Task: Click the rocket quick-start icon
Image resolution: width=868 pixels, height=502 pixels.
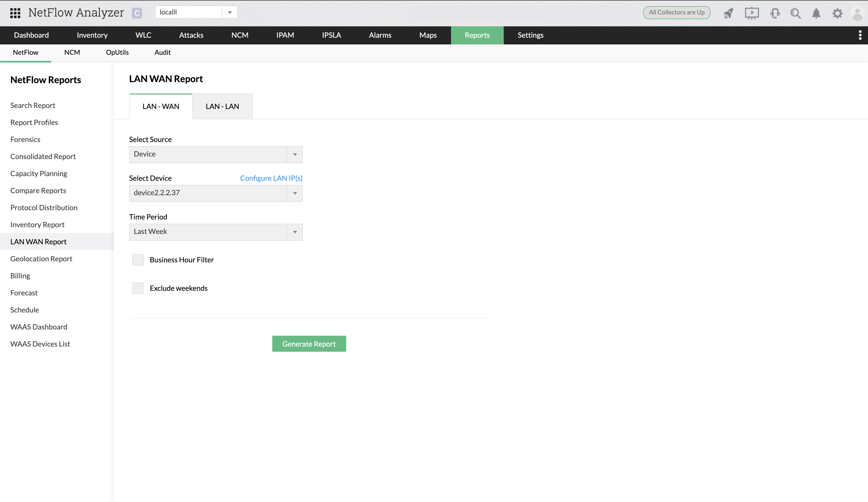Action: [729, 13]
